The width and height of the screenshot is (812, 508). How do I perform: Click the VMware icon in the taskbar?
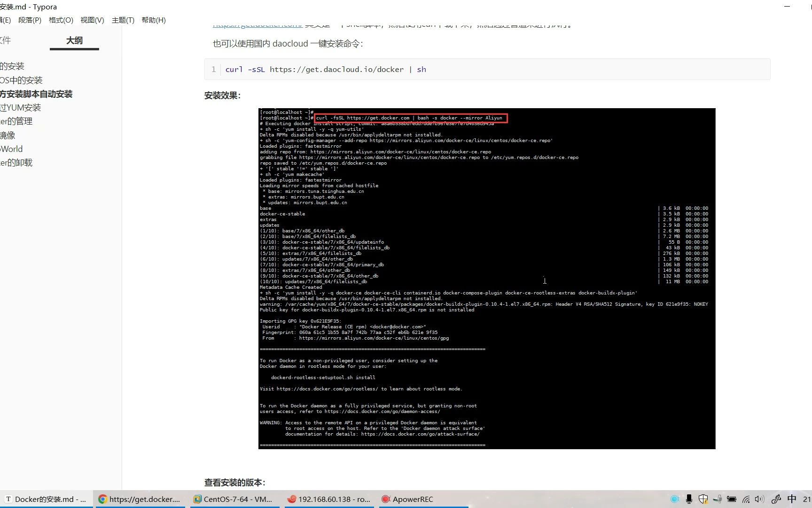pos(197,499)
